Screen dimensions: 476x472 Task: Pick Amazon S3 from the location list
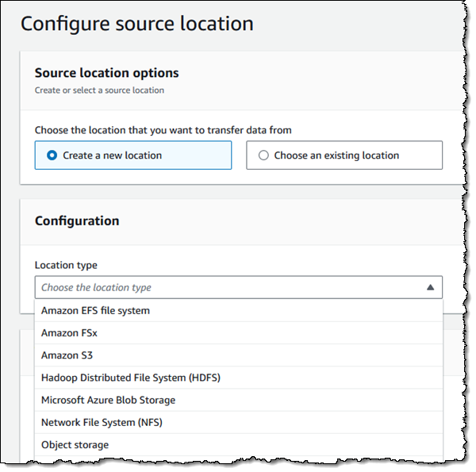click(x=67, y=355)
